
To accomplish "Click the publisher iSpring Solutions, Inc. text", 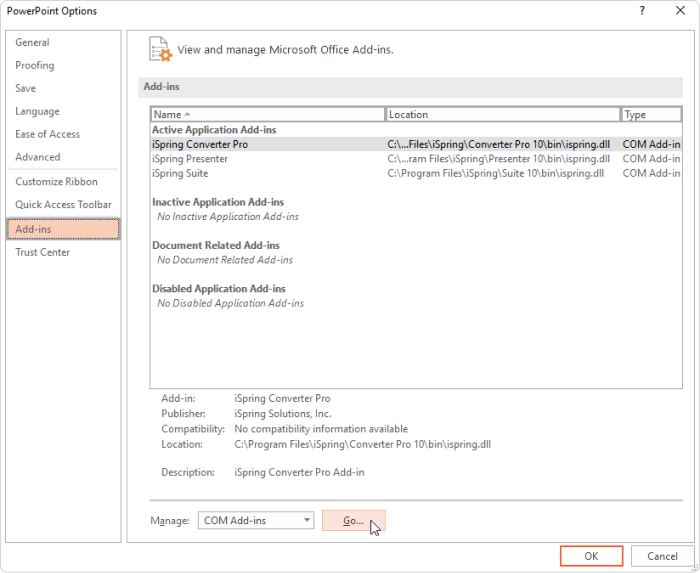I will (x=283, y=414).
